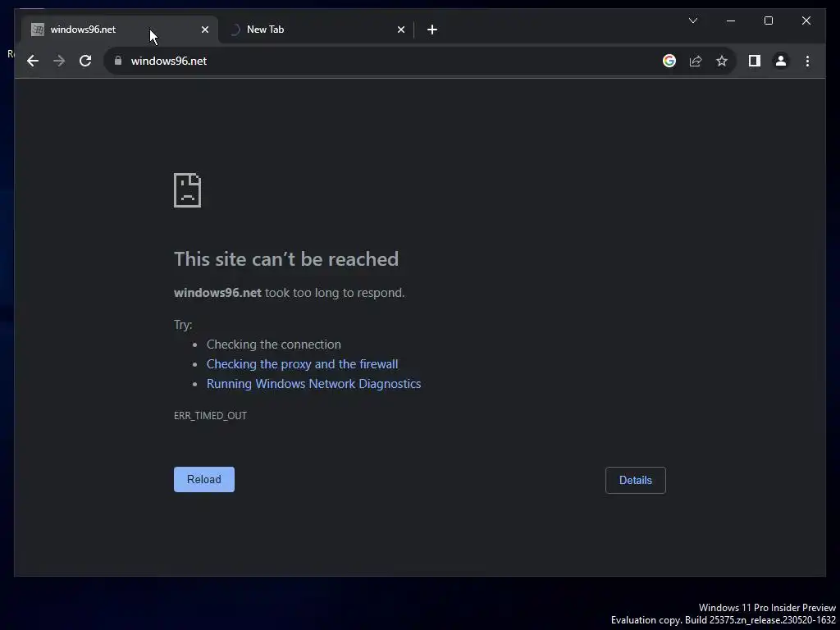Expand the tab search chevron
This screenshot has width=840, height=630.
(x=692, y=21)
